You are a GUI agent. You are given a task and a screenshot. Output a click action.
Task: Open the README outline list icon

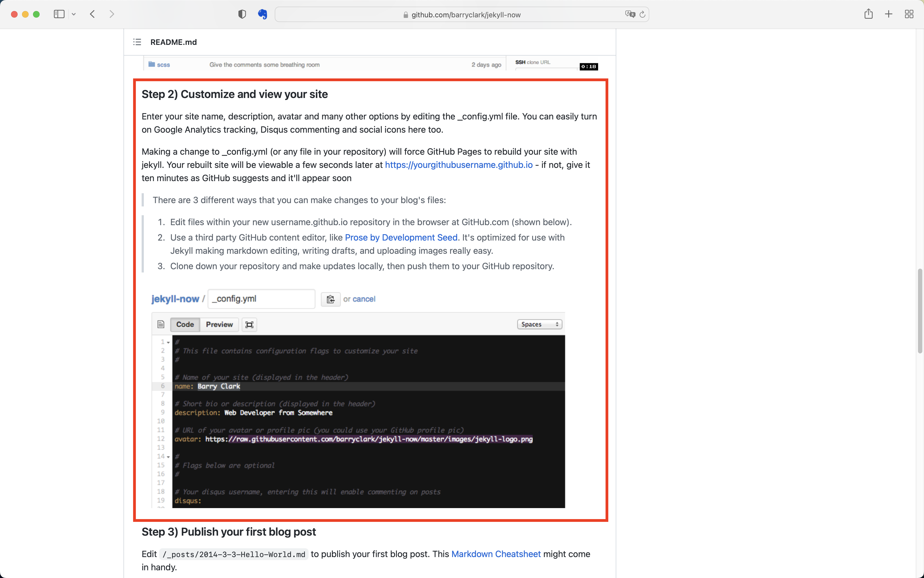137,42
